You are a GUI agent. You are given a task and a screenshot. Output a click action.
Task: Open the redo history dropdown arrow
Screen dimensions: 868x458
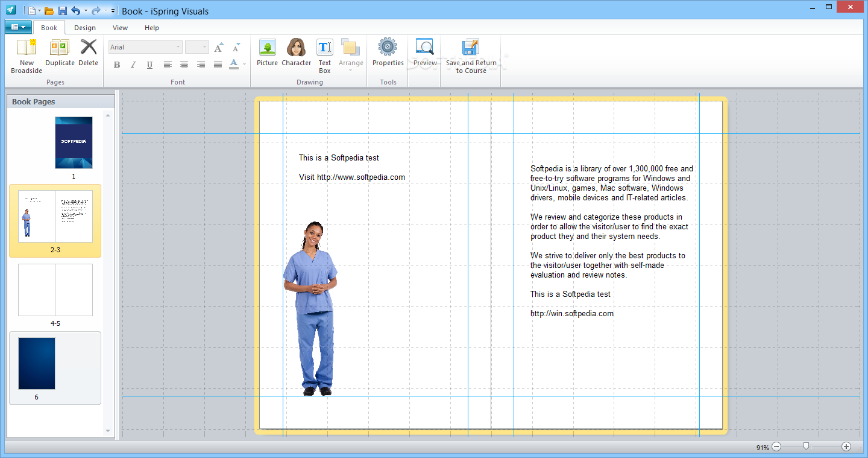click(105, 11)
